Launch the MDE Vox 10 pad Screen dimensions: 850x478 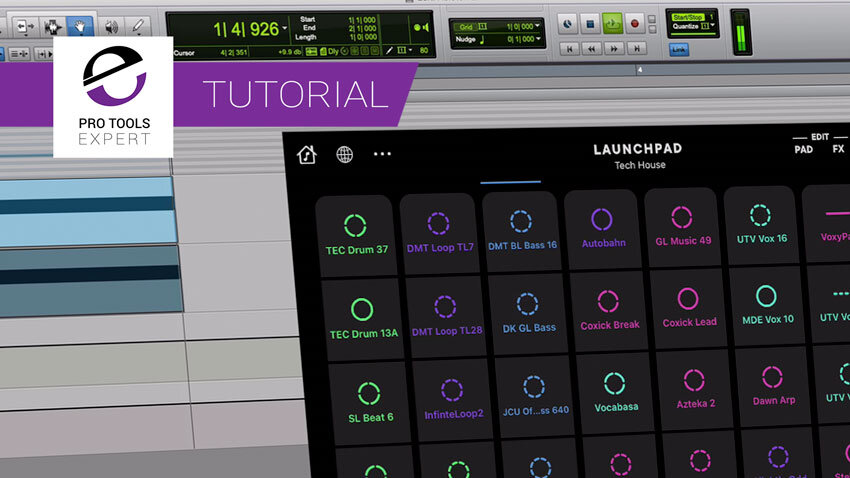pos(767,307)
